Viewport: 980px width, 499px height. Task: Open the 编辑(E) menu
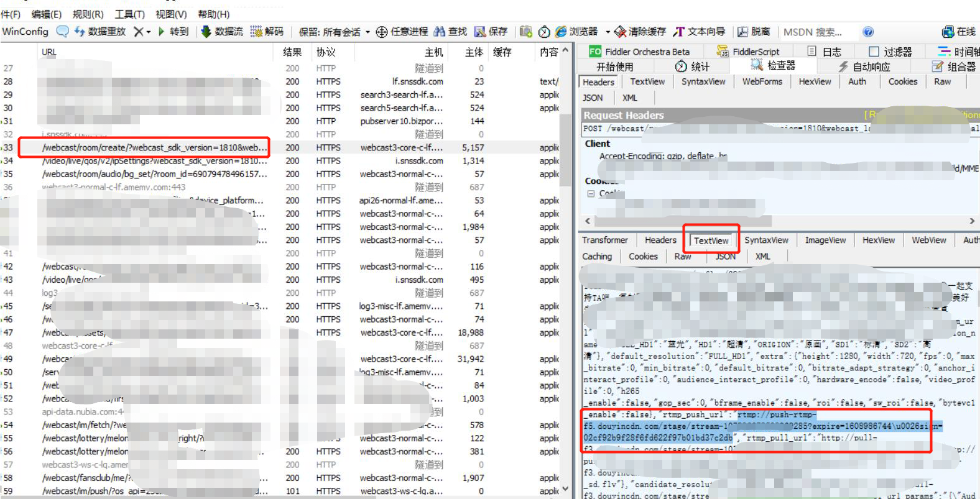(47, 14)
